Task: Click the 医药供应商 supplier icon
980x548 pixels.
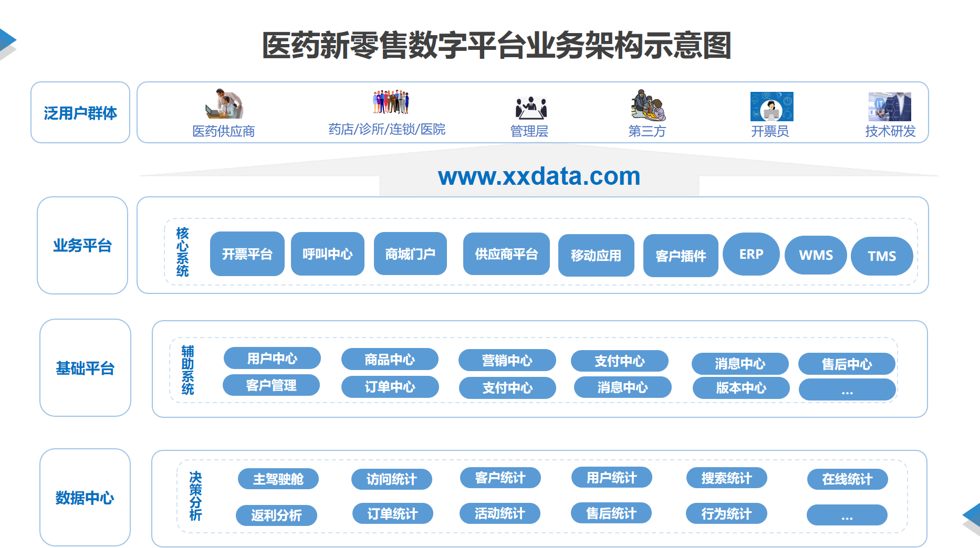Action: [x=224, y=104]
